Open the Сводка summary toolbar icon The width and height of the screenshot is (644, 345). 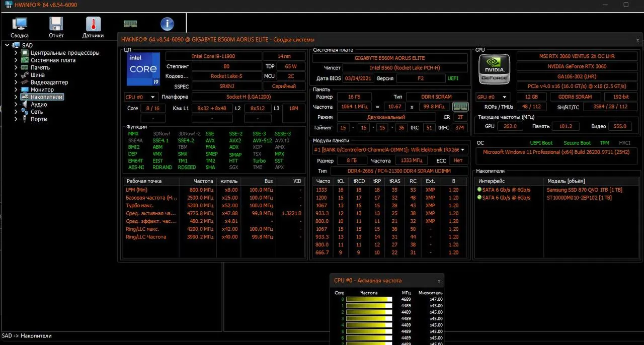20,24
